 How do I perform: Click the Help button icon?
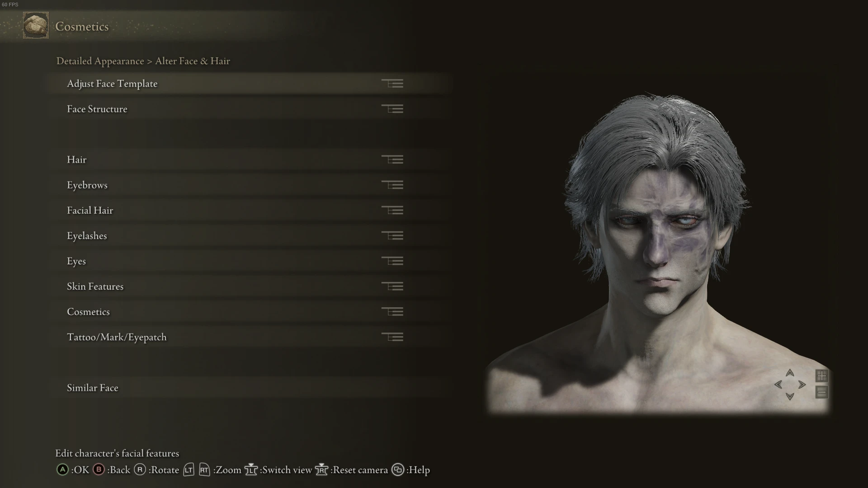[398, 470]
